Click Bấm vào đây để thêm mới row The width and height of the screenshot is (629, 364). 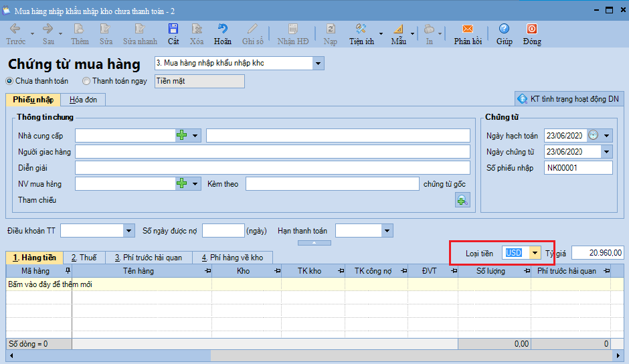pyautogui.click(x=315, y=284)
